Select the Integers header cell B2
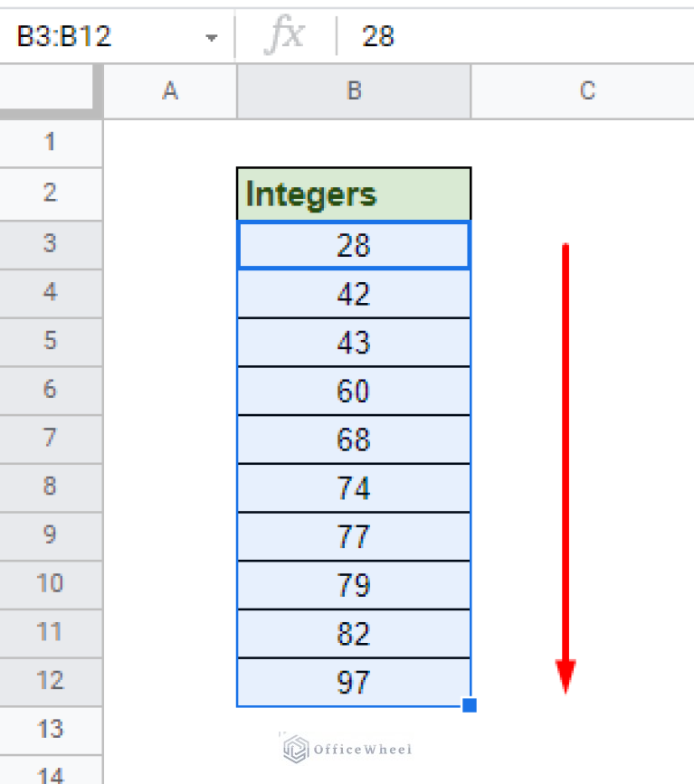Screen dimensions: 694x784 coord(353,193)
